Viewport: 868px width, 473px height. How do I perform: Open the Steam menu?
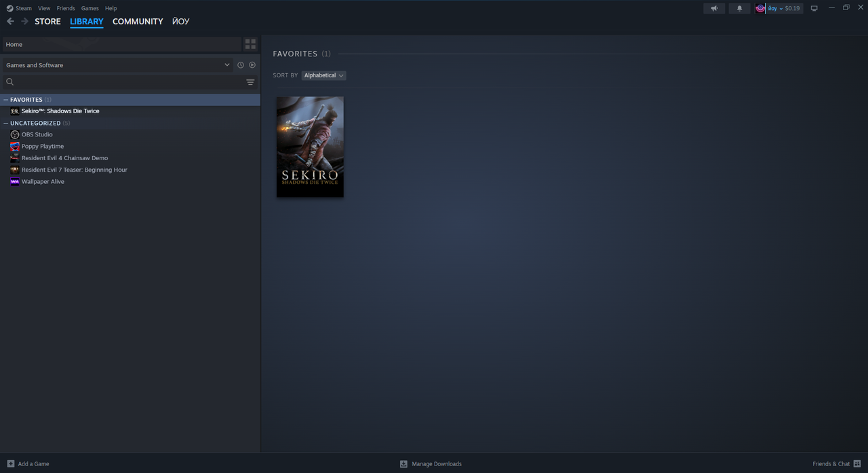(24, 8)
